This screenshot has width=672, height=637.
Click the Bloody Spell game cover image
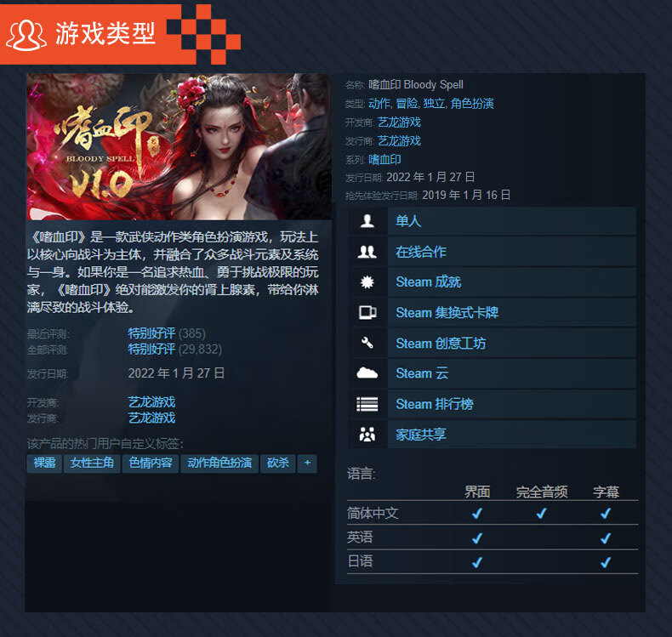coord(179,147)
